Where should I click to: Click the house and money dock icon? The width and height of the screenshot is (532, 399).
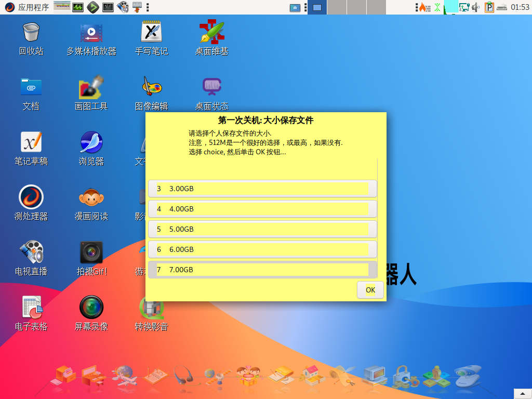point(312,375)
